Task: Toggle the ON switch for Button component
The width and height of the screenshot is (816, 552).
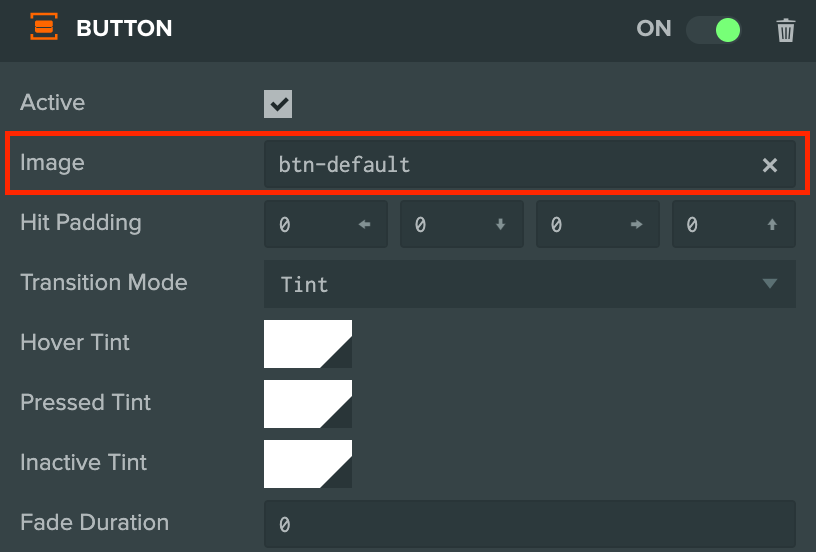Action: click(x=713, y=30)
